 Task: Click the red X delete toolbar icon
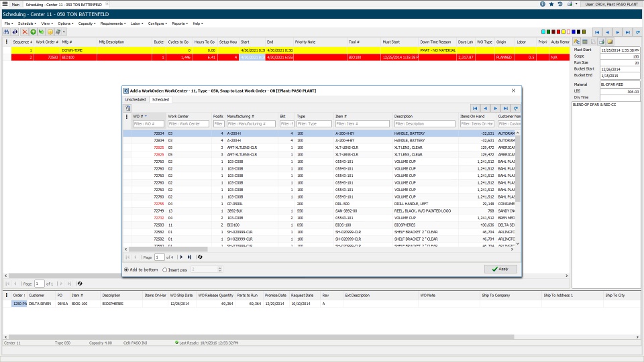point(25,32)
